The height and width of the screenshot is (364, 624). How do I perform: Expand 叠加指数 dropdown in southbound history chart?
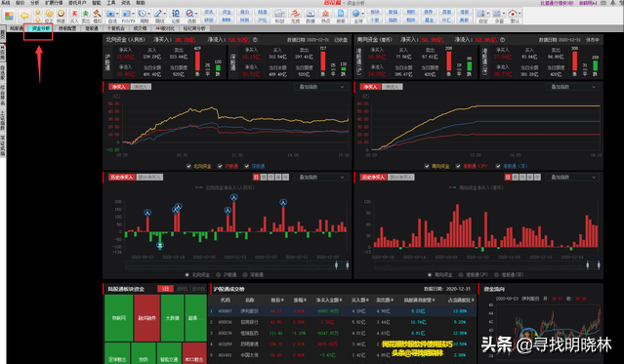tap(572, 177)
